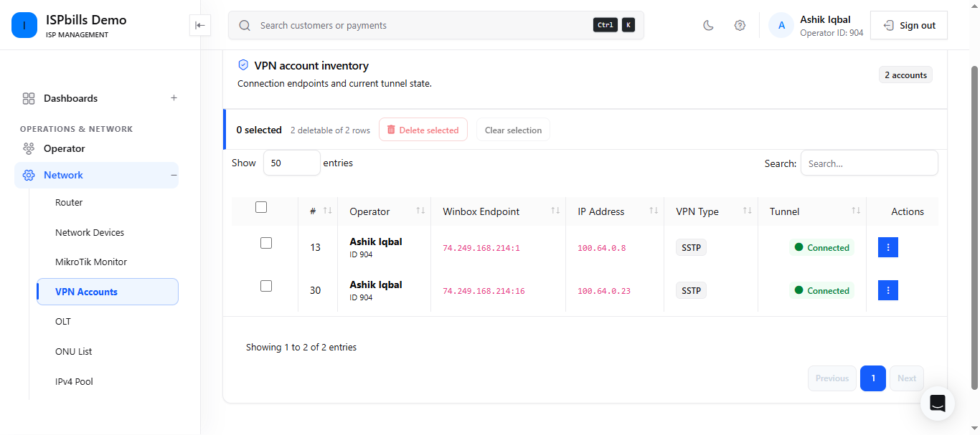Viewport: 980px width, 435px height.
Task: Sort by Operator column arrows
Action: pos(421,211)
